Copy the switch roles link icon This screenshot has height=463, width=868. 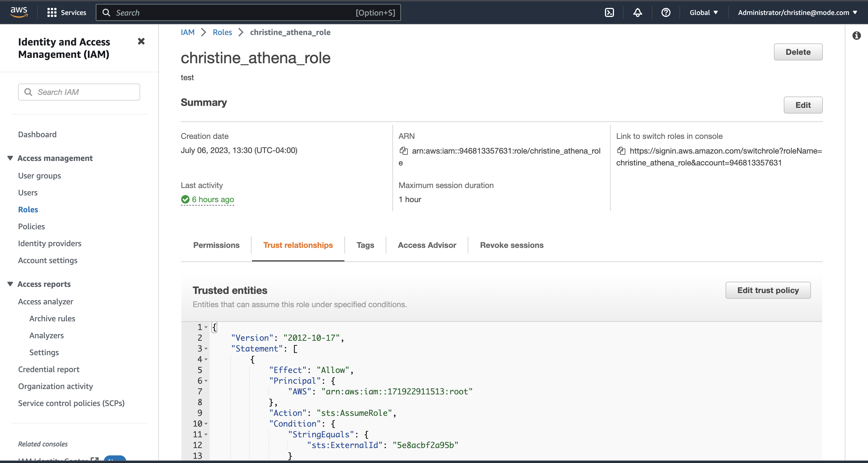[621, 151]
